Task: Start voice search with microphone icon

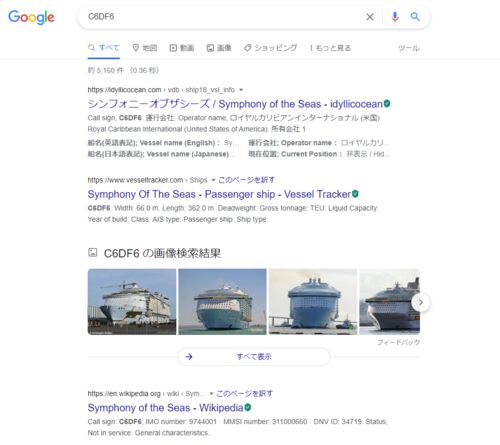Action: tap(395, 17)
